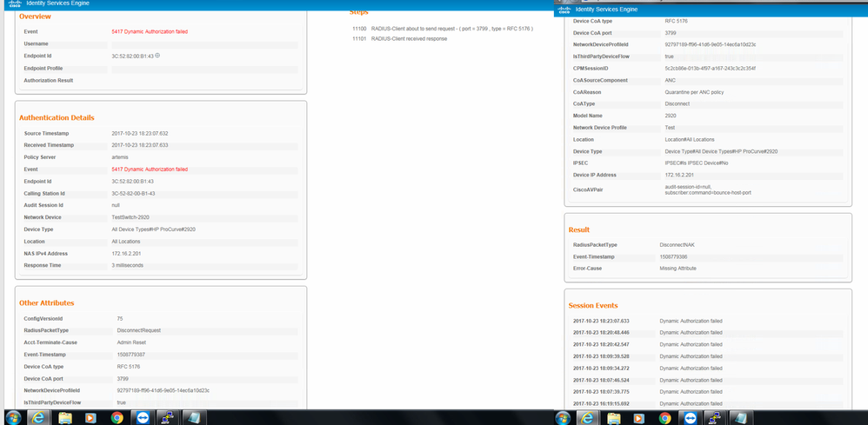Select Network Device value TestSwitch-2920
This screenshot has height=425, width=868.
(130, 217)
